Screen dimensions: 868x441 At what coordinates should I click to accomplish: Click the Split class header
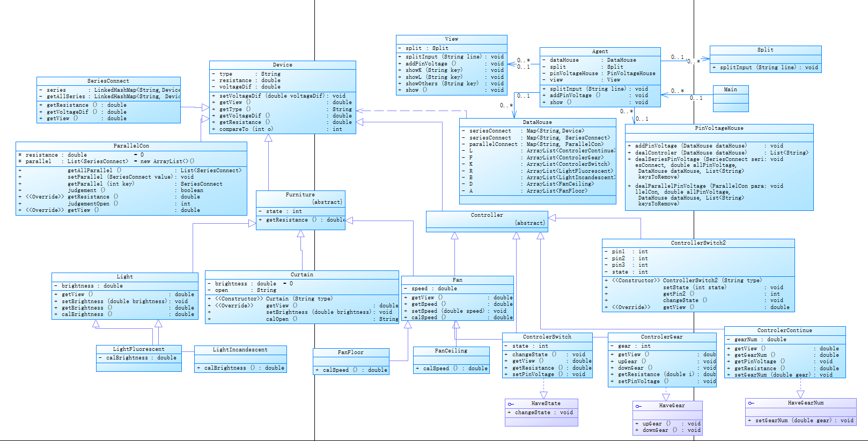pyautogui.click(x=766, y=50)
